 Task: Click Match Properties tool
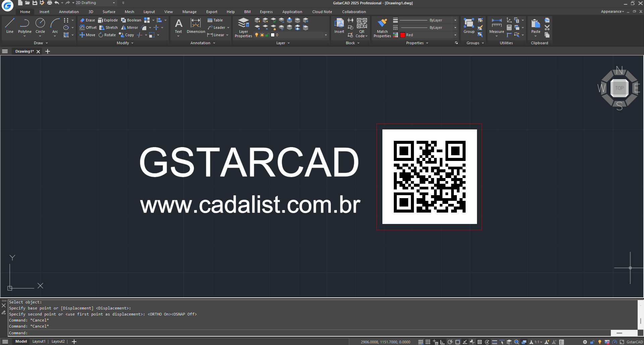point(382,27)
